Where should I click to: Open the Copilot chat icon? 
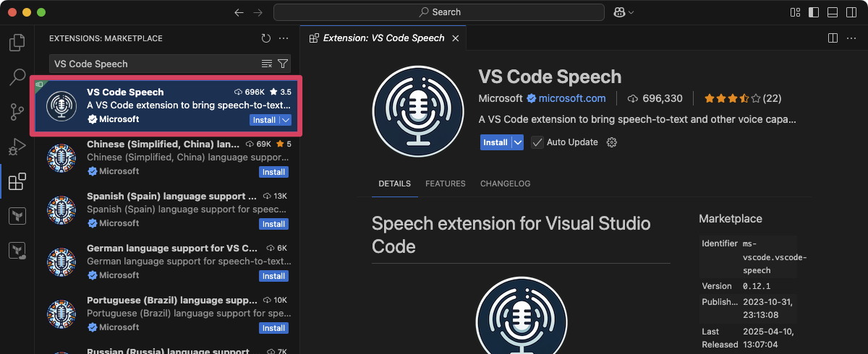point(619,12)
